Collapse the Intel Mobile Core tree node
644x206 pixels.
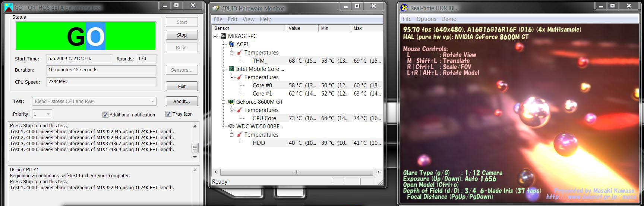pyautogui.click(x=224, y=69)
